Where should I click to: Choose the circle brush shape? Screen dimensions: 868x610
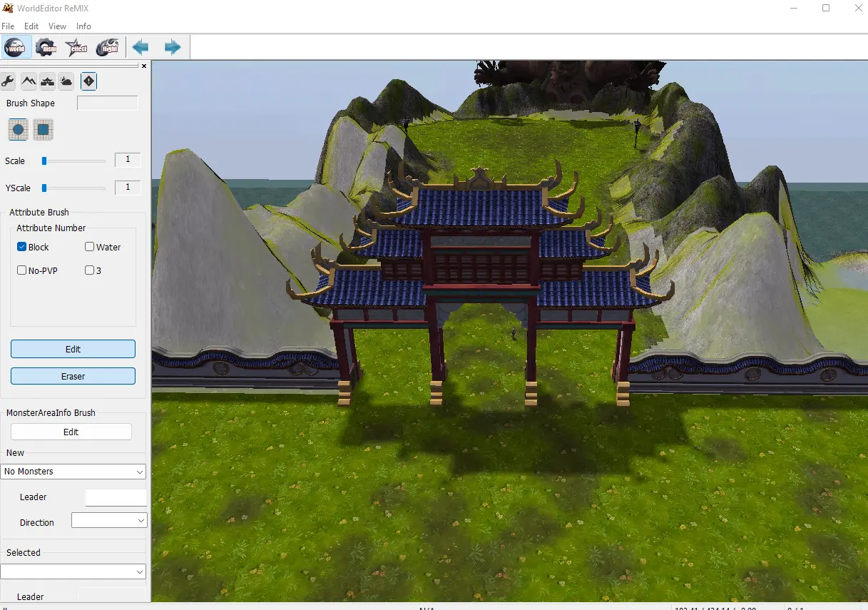[19, 130]
